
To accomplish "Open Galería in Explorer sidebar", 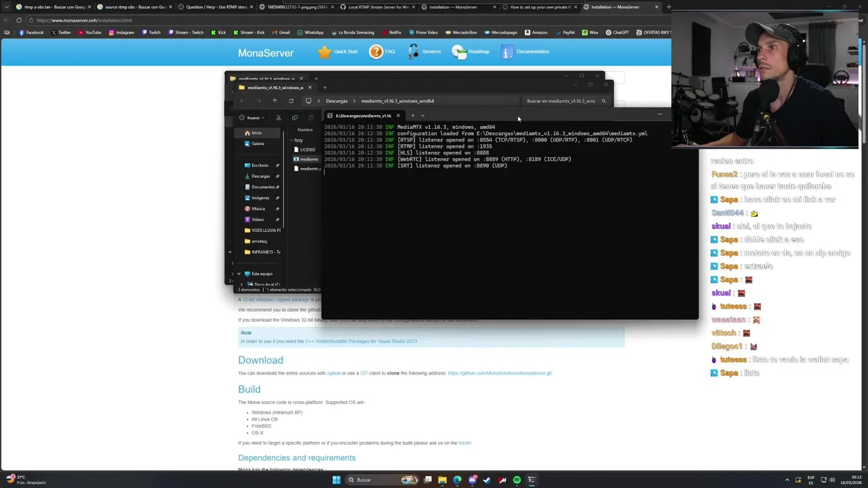I will pyautogui.click(x=258, y=144).
